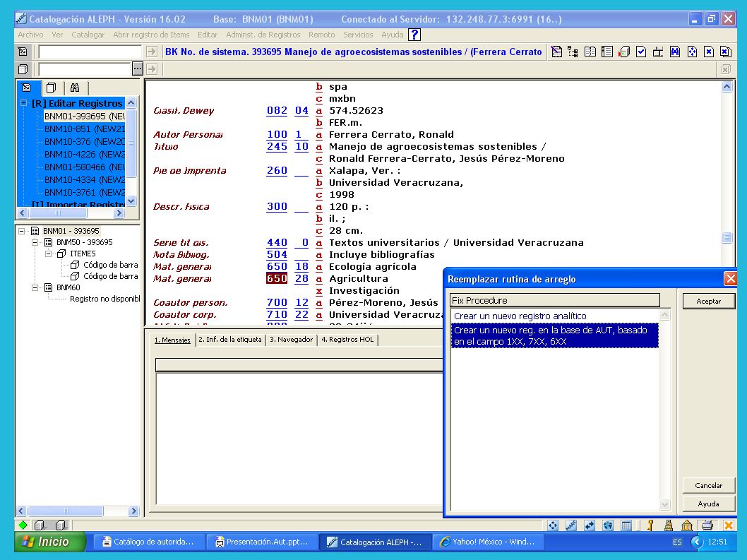This screenshot has height=560, width=747.
Task: Open Yahoo! México taskbar window
Action: coord(487,542)
